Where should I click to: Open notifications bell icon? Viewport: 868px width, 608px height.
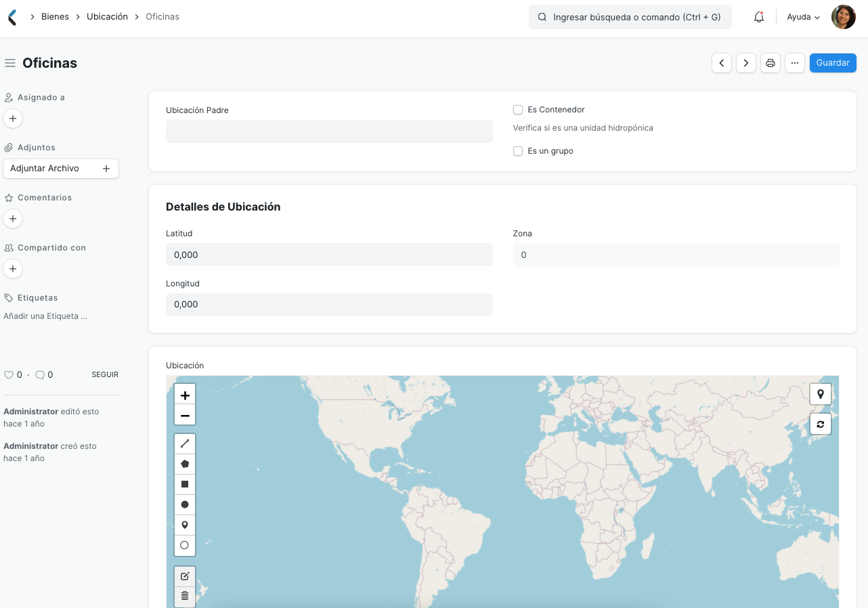(759, 17)
